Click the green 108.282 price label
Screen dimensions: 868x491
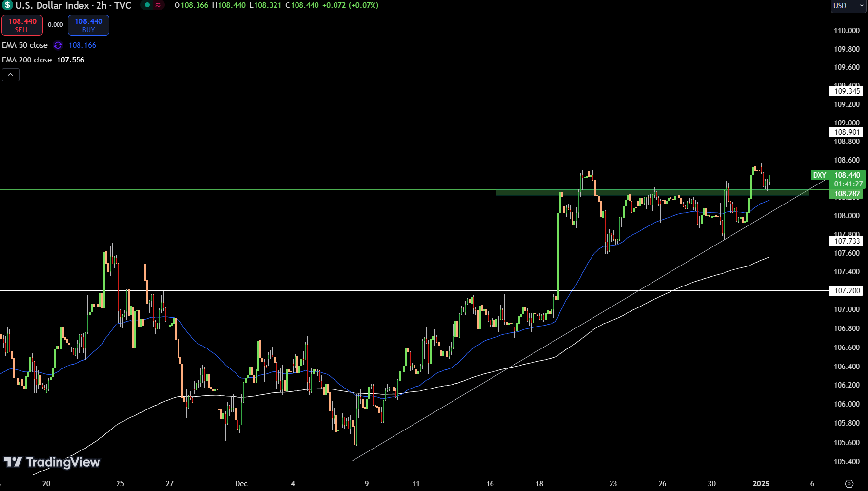pyautogui.click(x=847, y=194)
